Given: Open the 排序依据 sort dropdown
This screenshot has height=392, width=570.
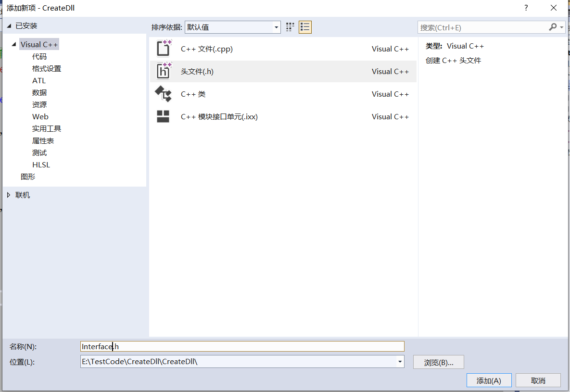Looking at the screenshot, I should click(276, 27).
